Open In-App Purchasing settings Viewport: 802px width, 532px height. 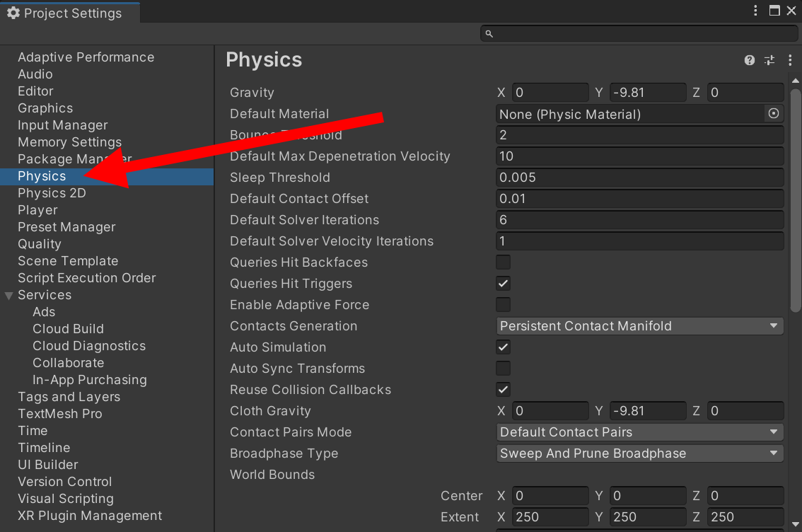point(90,380)
